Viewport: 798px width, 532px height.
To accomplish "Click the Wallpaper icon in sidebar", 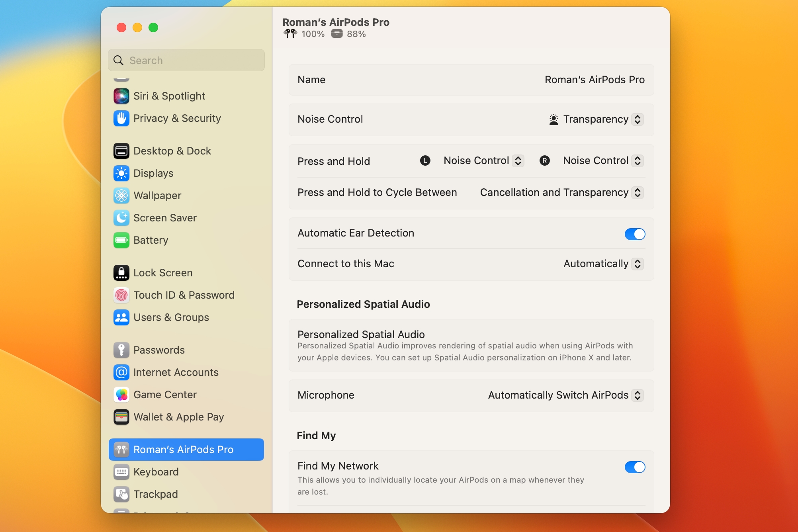I will coord(121,196).
